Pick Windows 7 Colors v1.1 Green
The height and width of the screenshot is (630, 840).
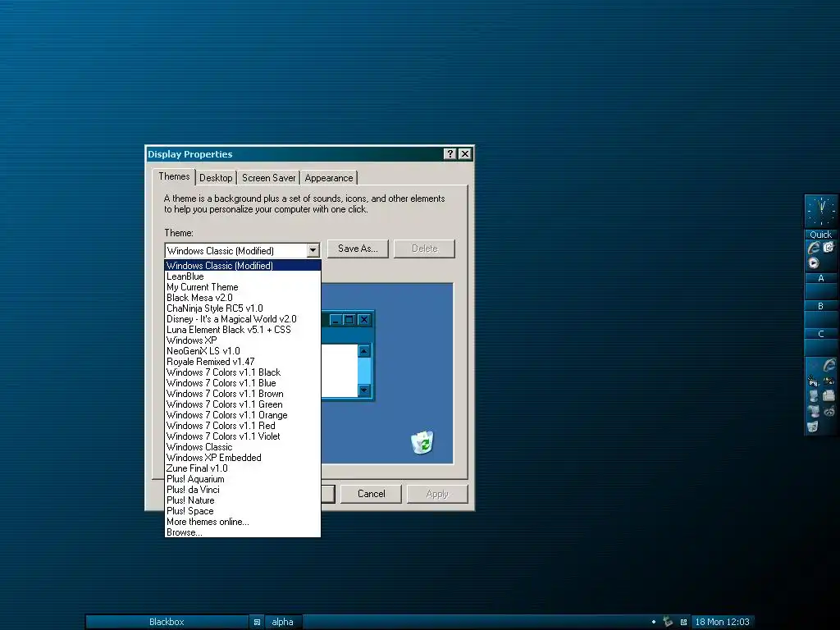tap(243, 404)
